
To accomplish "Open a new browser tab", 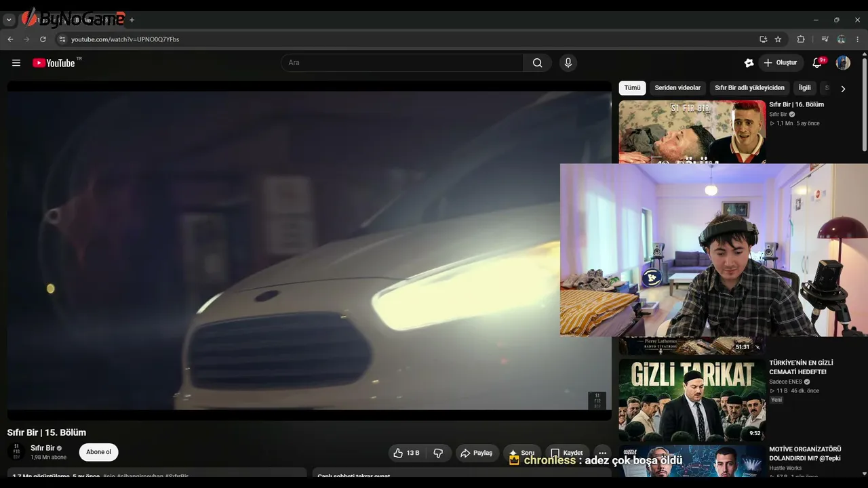I will [x=132, y=20].
